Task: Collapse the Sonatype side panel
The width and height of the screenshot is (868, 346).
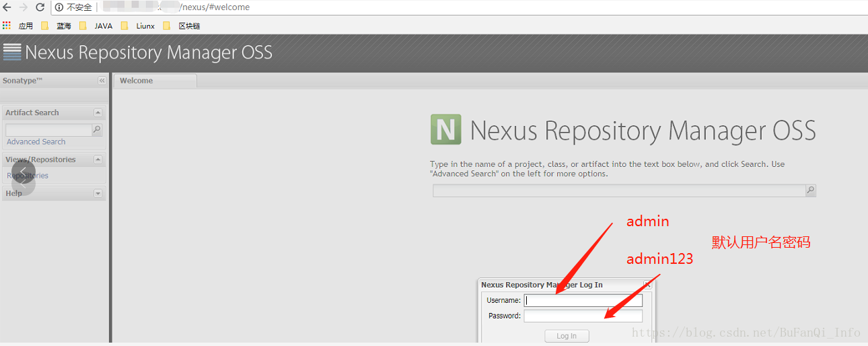Action: [x=102, y=80]
